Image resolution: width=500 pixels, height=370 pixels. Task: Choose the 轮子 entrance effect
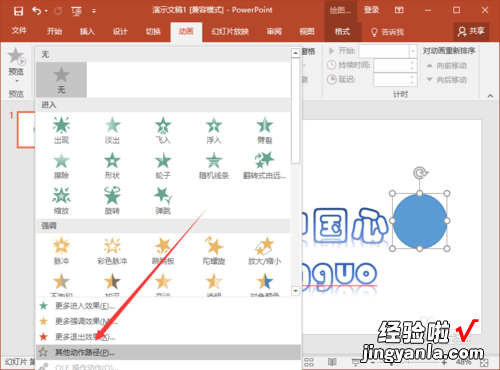coord(163,166)
